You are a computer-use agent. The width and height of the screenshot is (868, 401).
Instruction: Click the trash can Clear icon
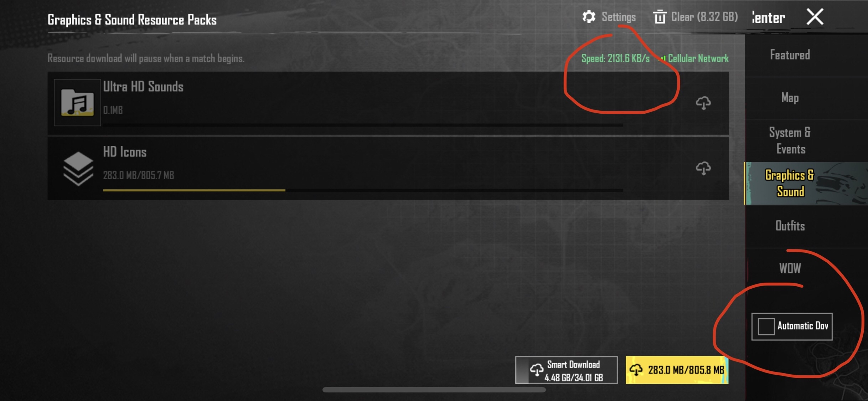click(x=660, y=17)
